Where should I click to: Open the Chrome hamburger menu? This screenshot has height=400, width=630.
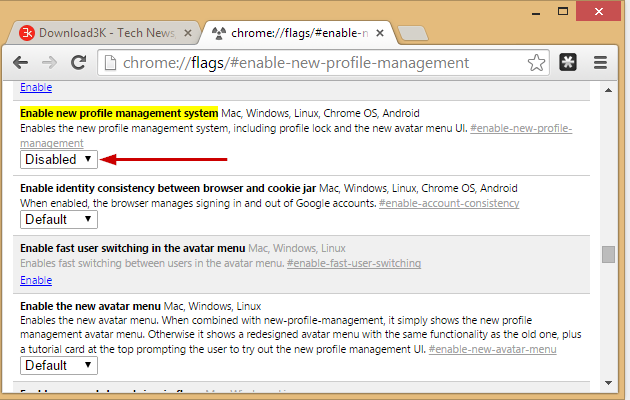pyautogui.click(x=601, y=63)
